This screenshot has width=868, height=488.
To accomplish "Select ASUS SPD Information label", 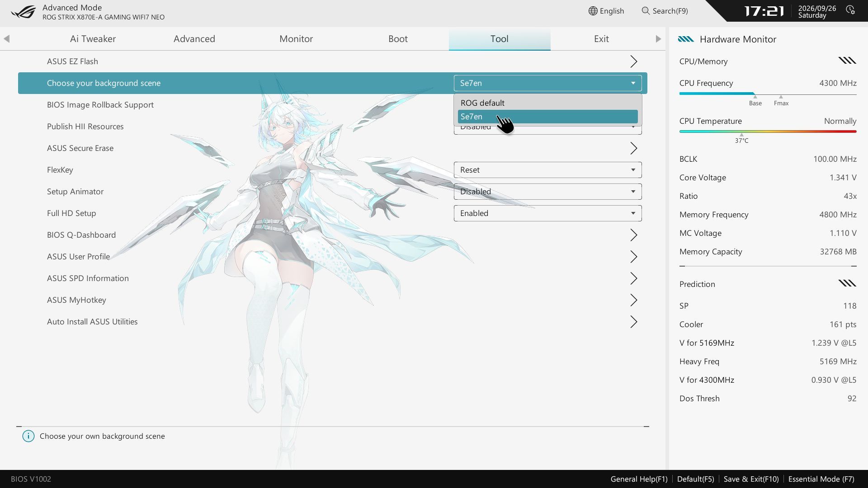I will point(88,278).
